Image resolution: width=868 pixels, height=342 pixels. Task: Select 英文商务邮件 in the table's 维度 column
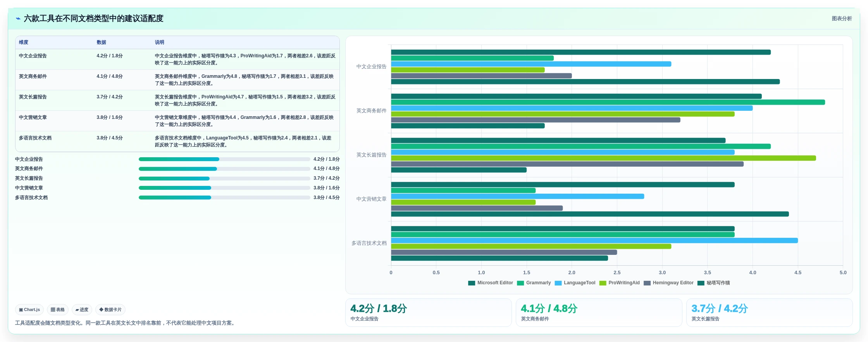(x=33, y=77)
